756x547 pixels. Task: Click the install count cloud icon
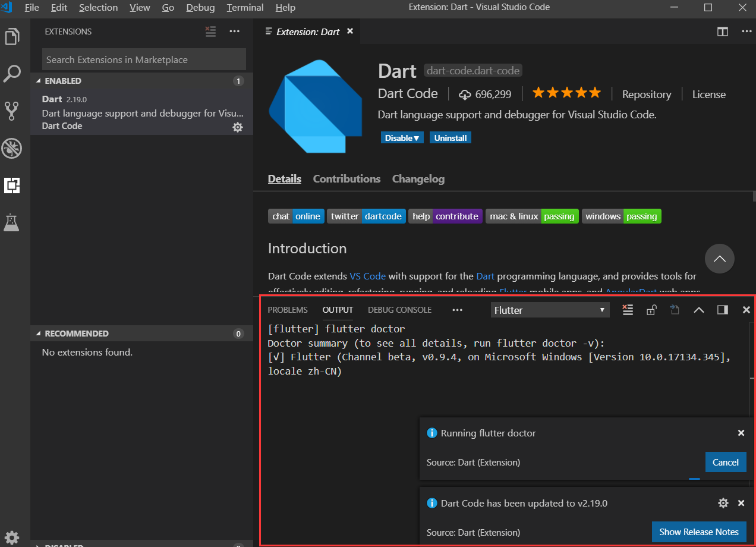465,95
